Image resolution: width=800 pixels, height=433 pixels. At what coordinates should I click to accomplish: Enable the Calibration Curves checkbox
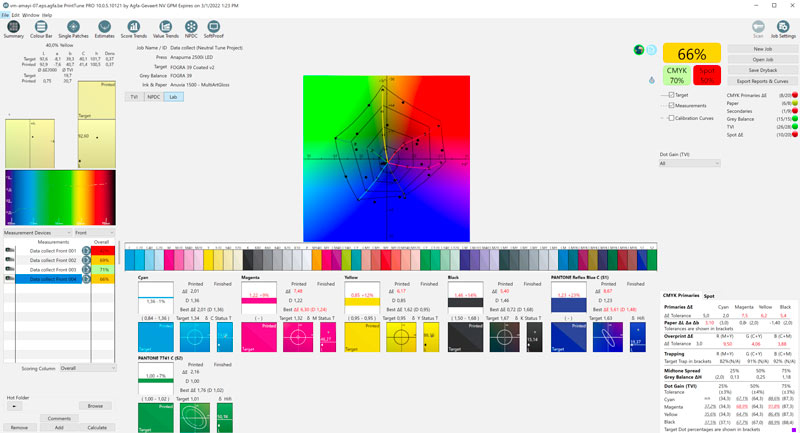(x=671, y=117)
